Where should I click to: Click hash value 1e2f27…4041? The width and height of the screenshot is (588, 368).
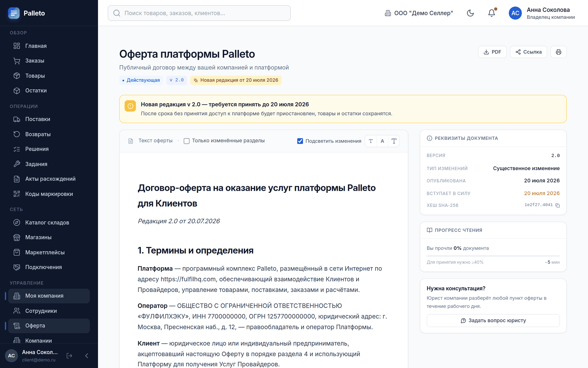[538, 205]
